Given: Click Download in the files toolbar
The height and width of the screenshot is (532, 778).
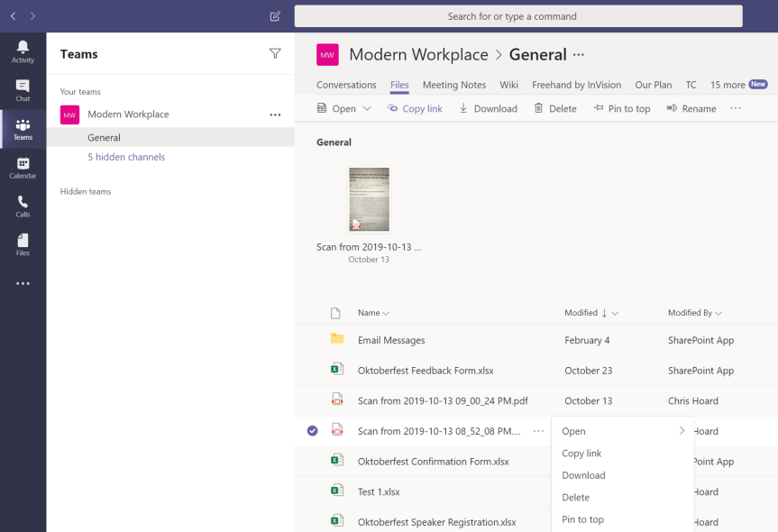Looking at the screenshot, I should coord(488,109).
